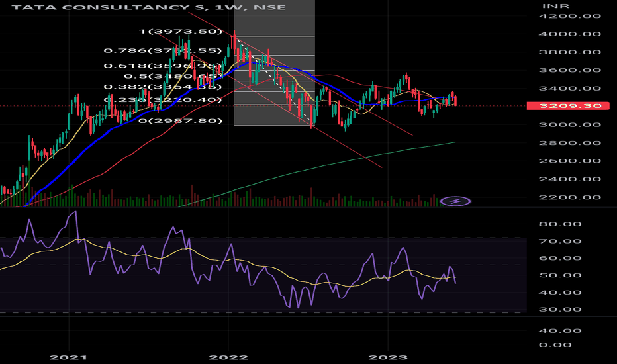617x364 pixels.
Task: Select the Fibonacci 1(3973.50) level label
Action: point(181,32)
